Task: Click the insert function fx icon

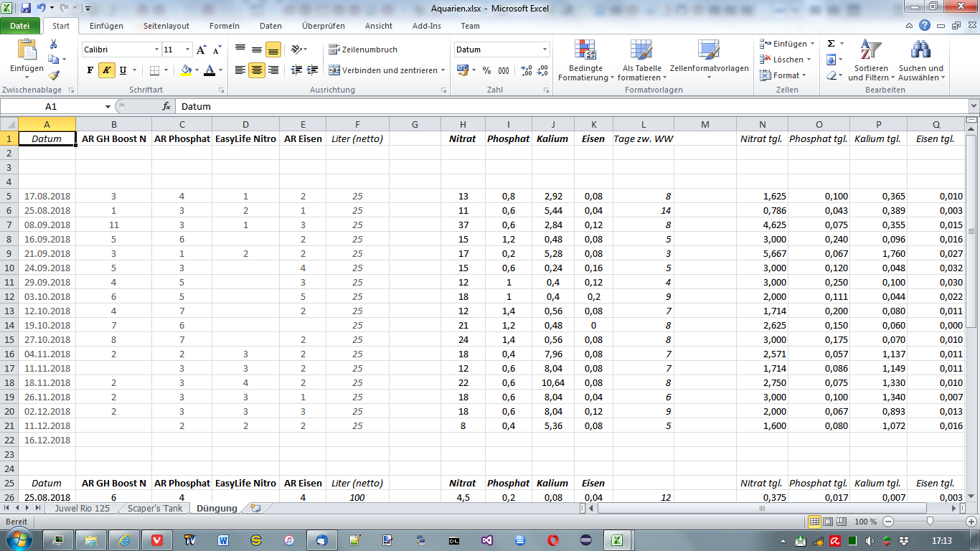Action: (166, 106)
